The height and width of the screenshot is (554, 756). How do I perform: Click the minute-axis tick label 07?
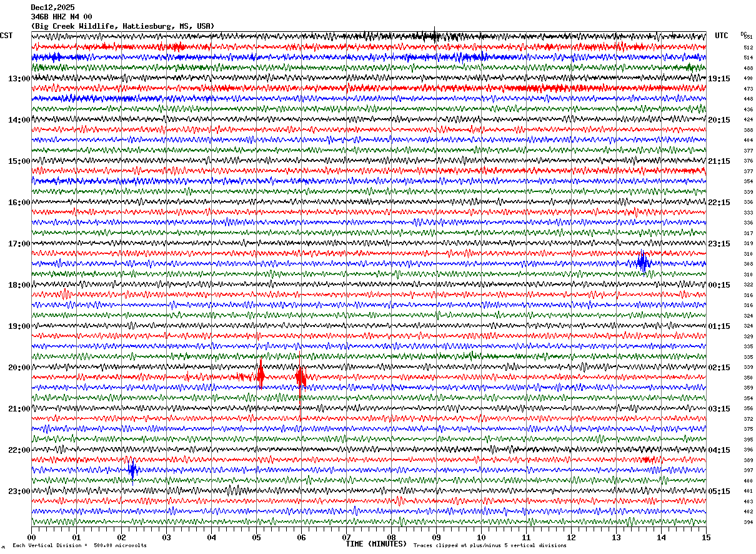(x=346, y=537)
